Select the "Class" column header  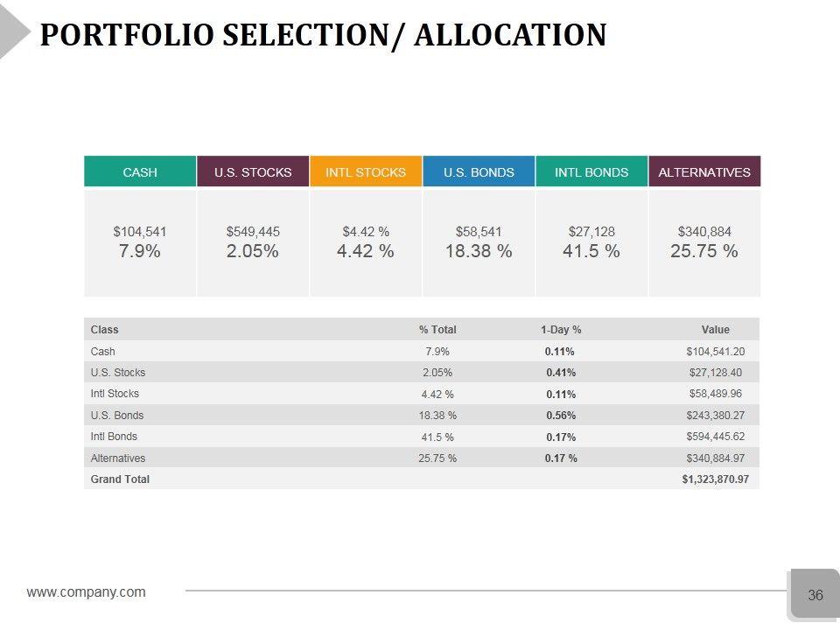tap(105, 330)
